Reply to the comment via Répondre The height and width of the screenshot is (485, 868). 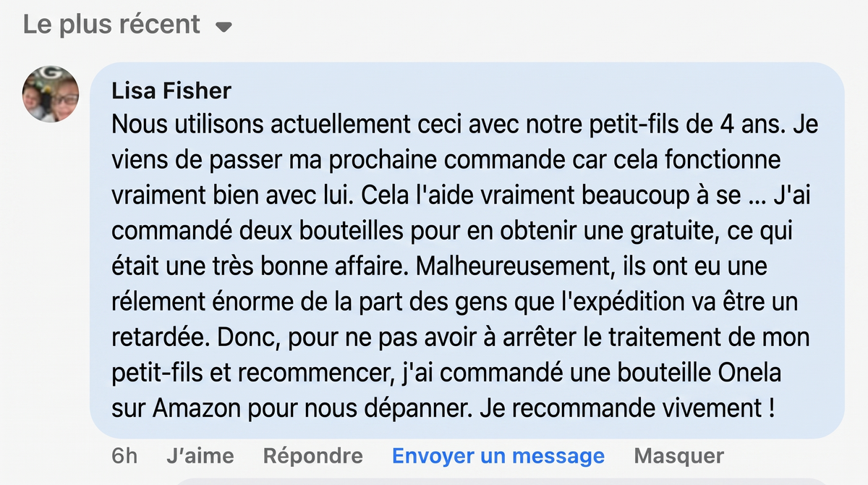[313, 456]
